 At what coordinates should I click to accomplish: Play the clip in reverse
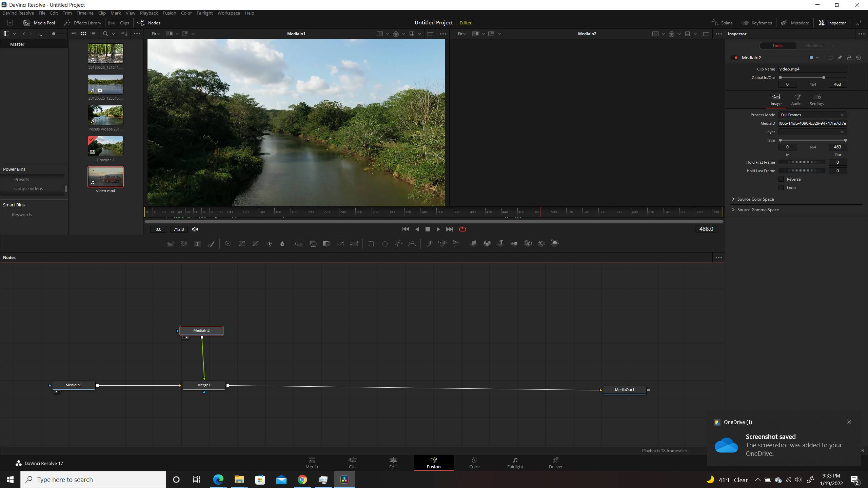tap(417, 229)
